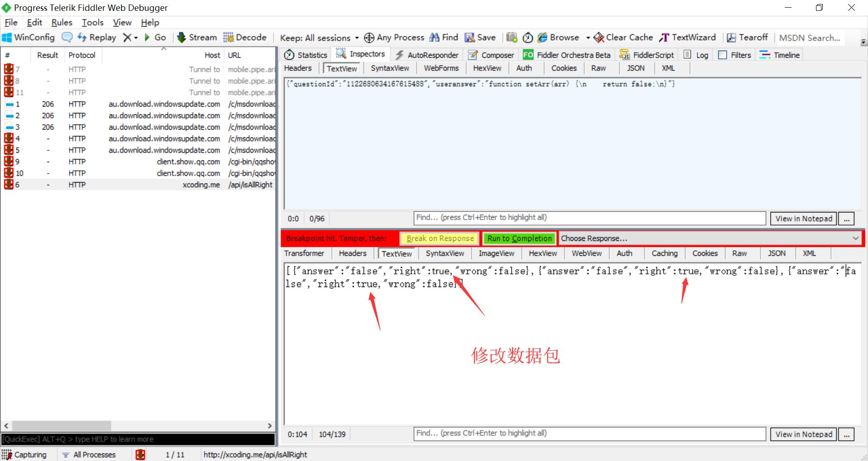Viewport: 868px width, 461px height.
Task: Click the Remove sessions X icon
Action: [128, 38]
